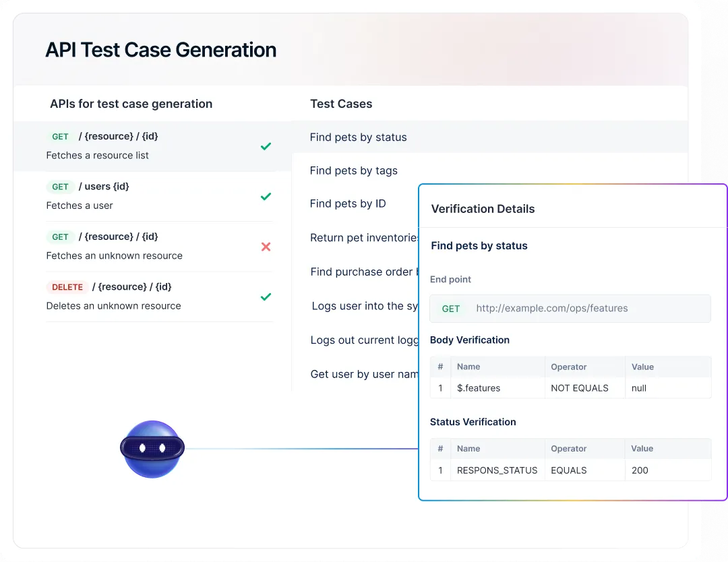Viewport: 728px width, 562px height.
Task: Open the "Find pets by tags" test case
Action: (353, 170)
